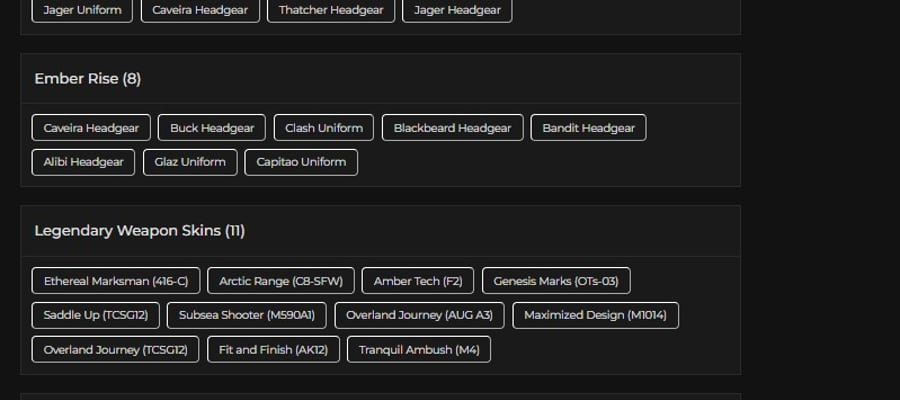Select Ethereal Marksman (416-C) skin tag
The height and width of the screenshot is (400, 900).
(116, 281)
